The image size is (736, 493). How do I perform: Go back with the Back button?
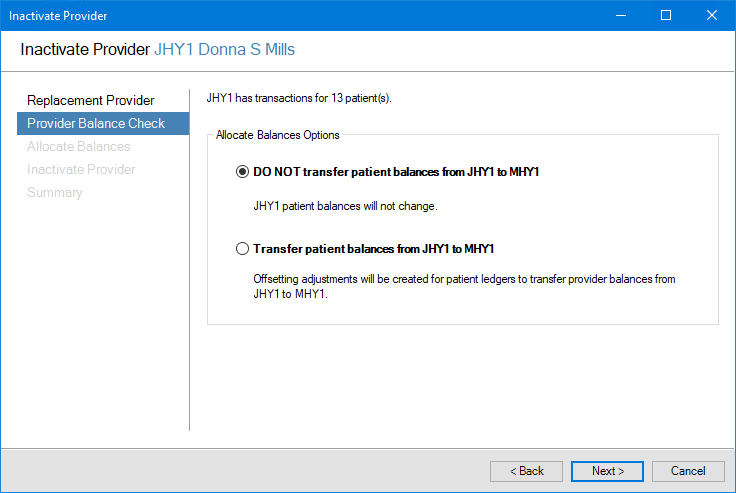526,471
